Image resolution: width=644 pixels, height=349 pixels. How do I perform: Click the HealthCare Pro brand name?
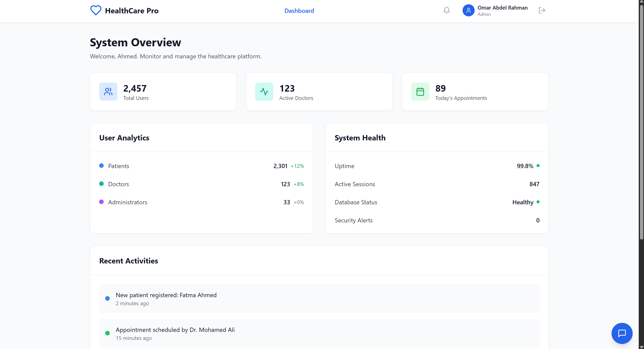click(x=132, y=11)
